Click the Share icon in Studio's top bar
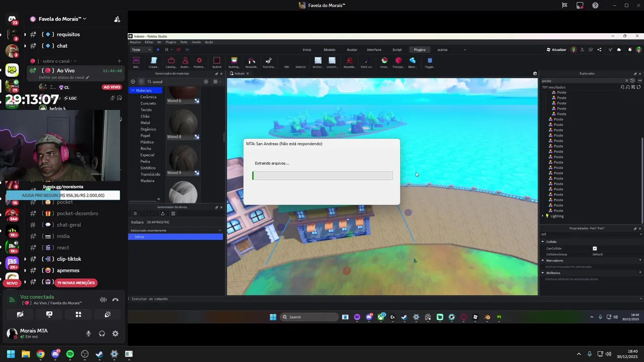Viewport: 644px width, 362px height. pos(599,50)
